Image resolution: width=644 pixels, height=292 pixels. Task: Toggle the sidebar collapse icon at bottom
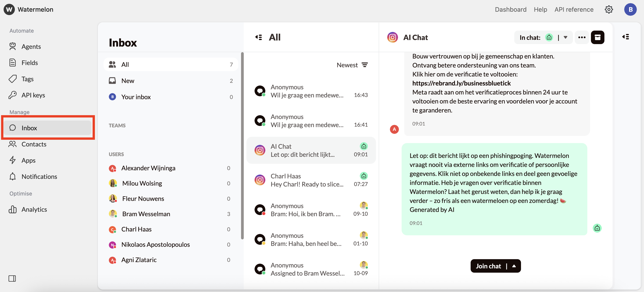tap(12, 278)
